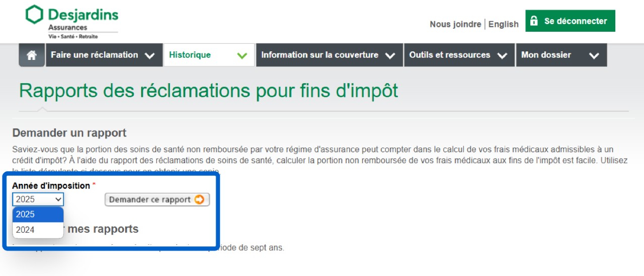Expand the Mon dossier chevron arrow
The width and height of the screenshot is (644, 276).
[x=594, y=56]
